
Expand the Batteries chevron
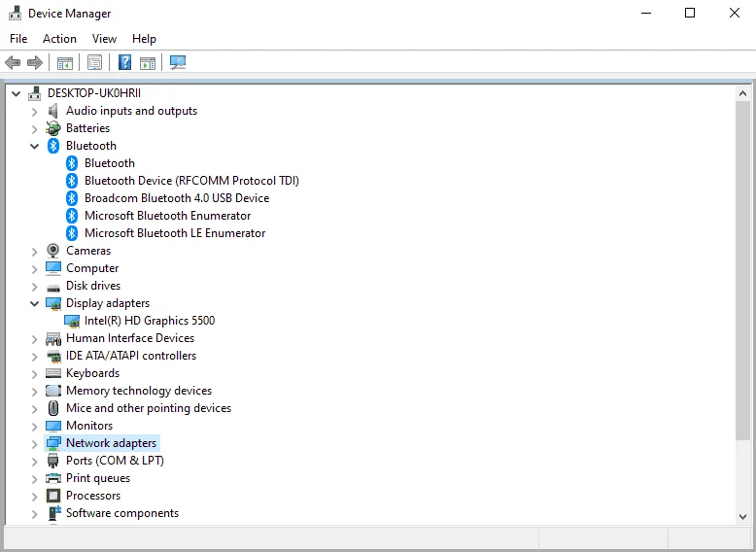tap(34, 129)
